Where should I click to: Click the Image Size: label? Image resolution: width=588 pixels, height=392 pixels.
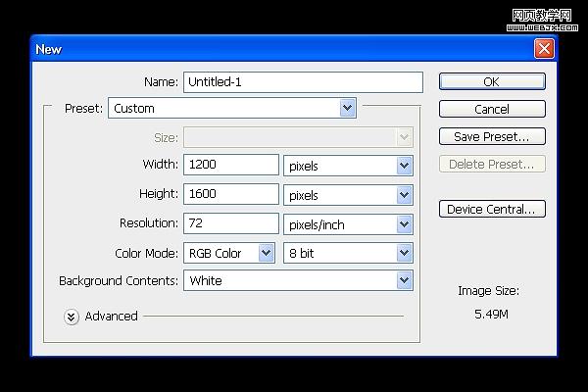[488, 291]
